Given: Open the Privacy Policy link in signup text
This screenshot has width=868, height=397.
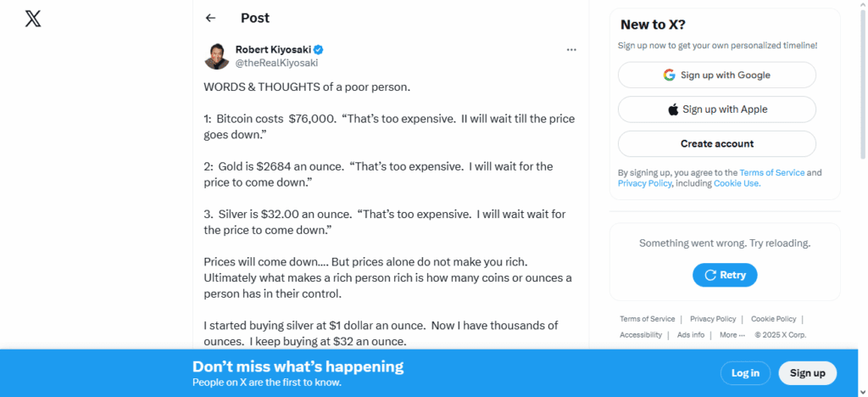Looking at the screenshot, I should click(x=644, y=183).
